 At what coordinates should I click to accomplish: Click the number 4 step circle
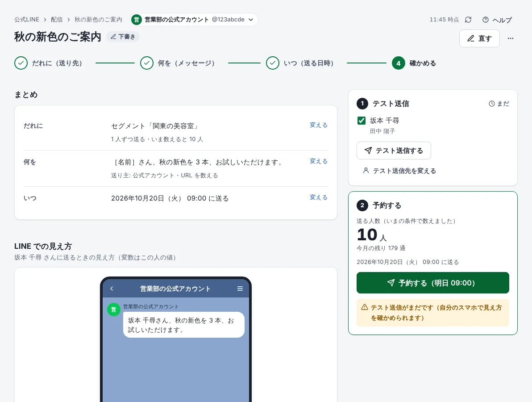(x=398, y=63)
